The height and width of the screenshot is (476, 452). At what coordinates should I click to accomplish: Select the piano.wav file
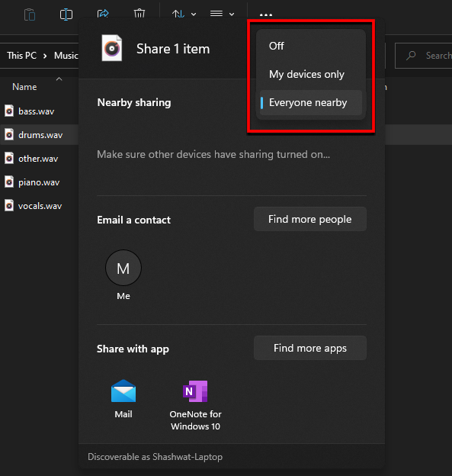tap(39, 182)
